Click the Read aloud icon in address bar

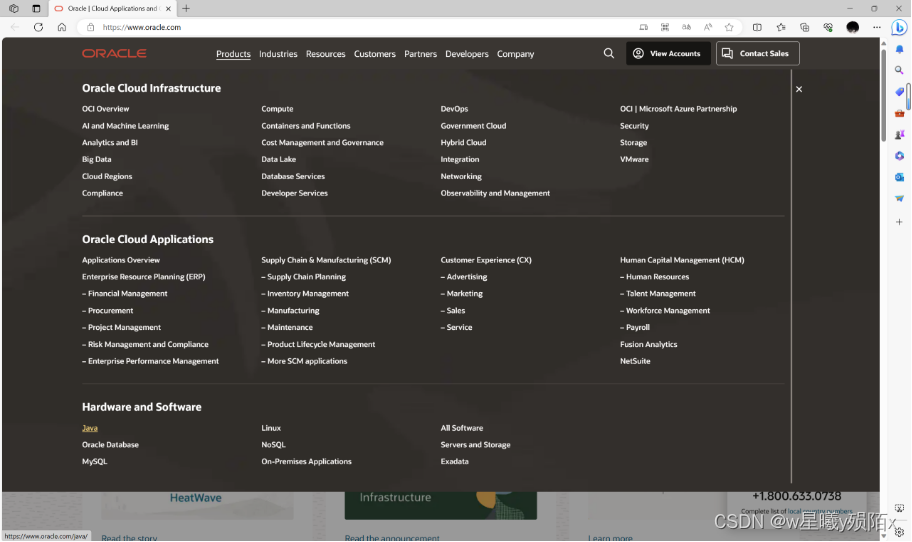pyautogui.click(x=707, y=27)
